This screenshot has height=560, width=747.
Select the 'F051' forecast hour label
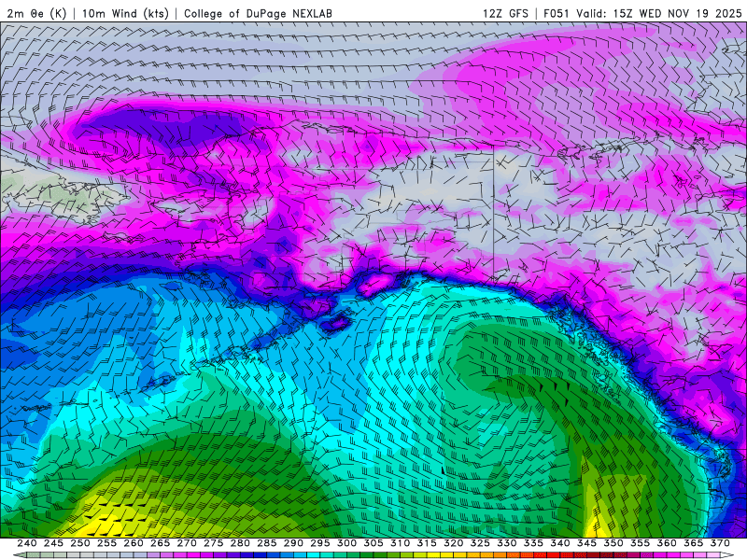click(x=557, y=13)
